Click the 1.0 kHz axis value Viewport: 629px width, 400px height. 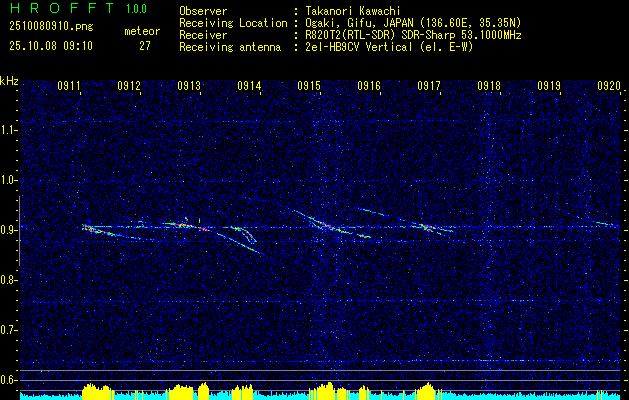pyautogui.click(x=8, y=180)
